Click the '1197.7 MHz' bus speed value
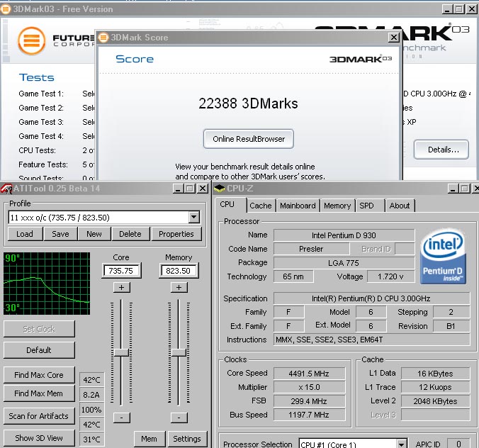 point(309,415)
